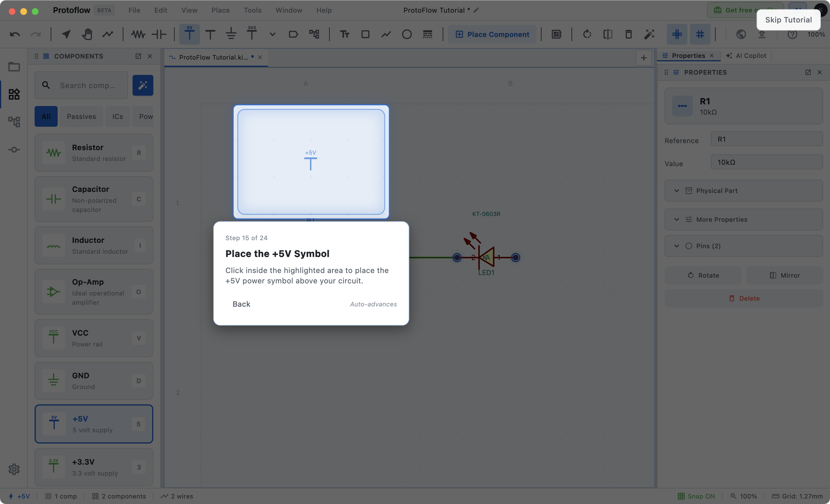Toggle the hash grid button in toolbar
This screenshot has height=504, width=830.
(700, 34)
